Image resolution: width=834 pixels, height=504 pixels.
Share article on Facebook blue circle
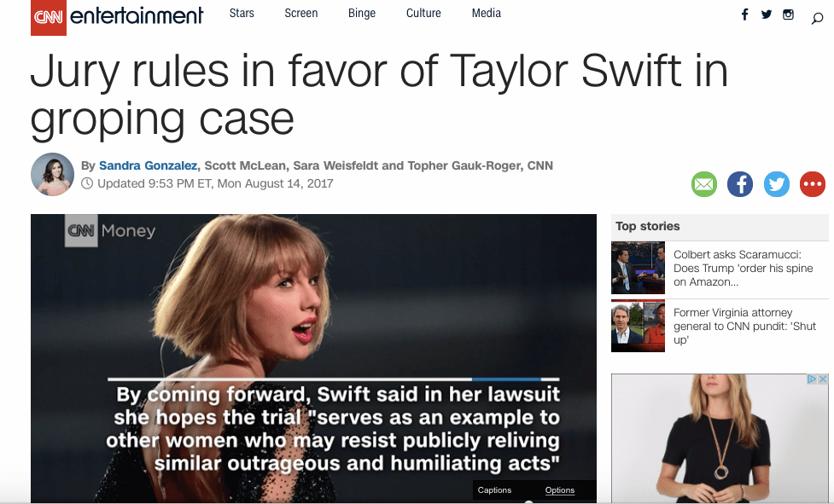tap(740, 184)
